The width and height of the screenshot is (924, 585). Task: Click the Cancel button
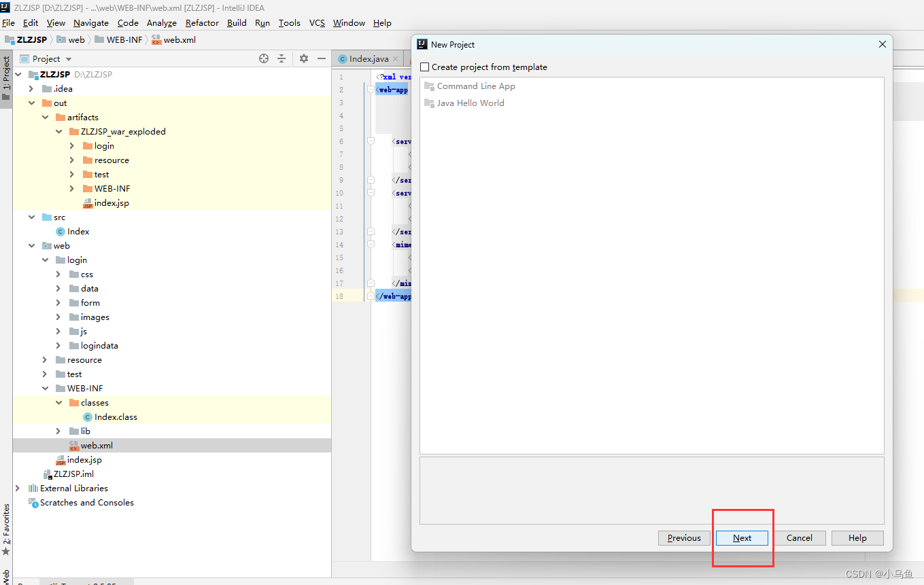[x=800, y=538]
